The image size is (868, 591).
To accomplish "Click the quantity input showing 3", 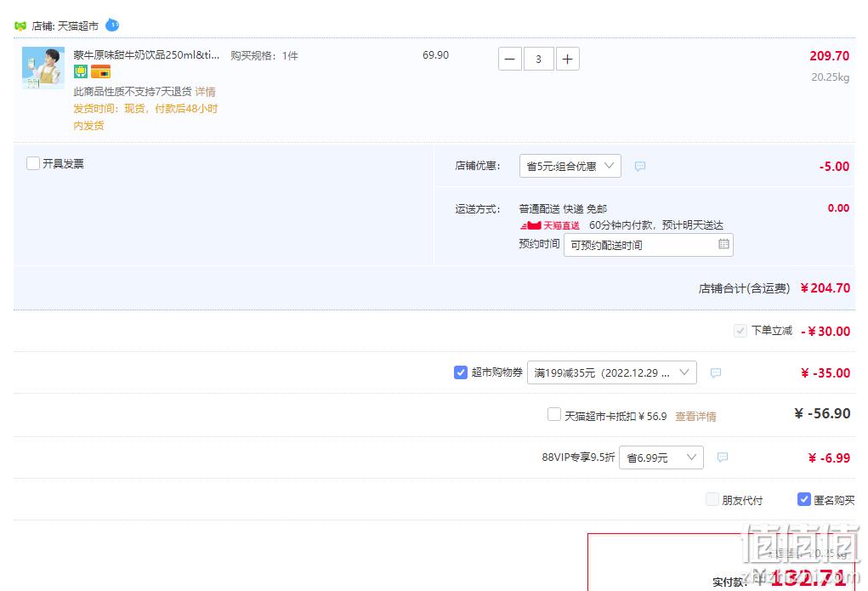I will tap(538, 60).
